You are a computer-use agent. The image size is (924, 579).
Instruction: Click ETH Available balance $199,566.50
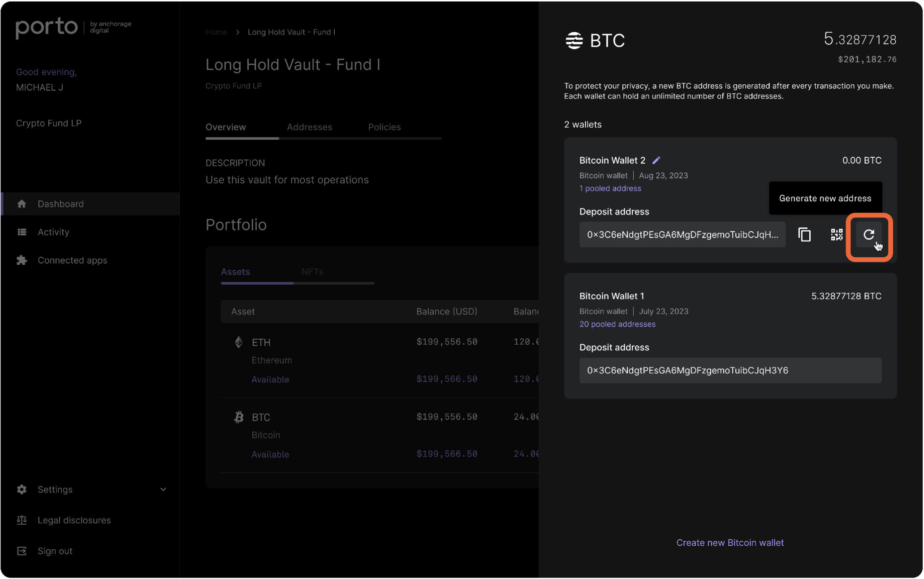click(447, 379)
